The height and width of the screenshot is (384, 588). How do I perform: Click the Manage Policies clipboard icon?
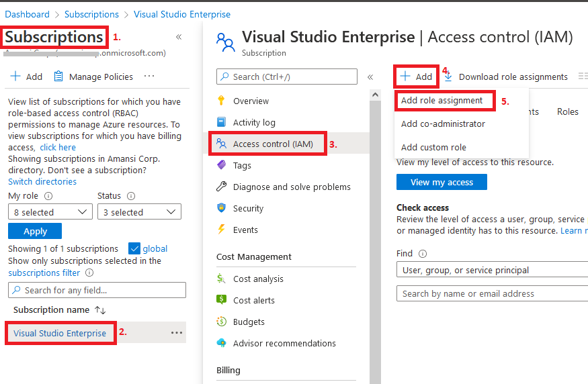coord(58,77)
